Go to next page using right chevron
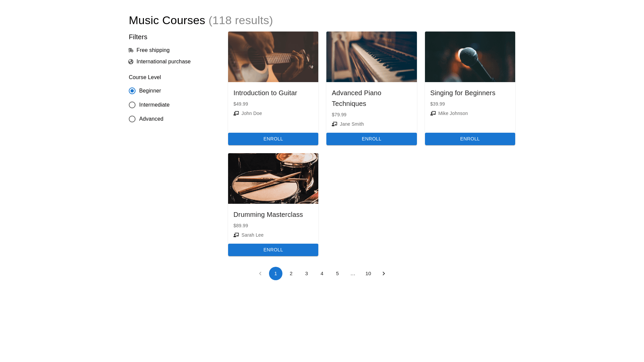The image size is (644, 362). pyautogui.click(x=384, y=274)
